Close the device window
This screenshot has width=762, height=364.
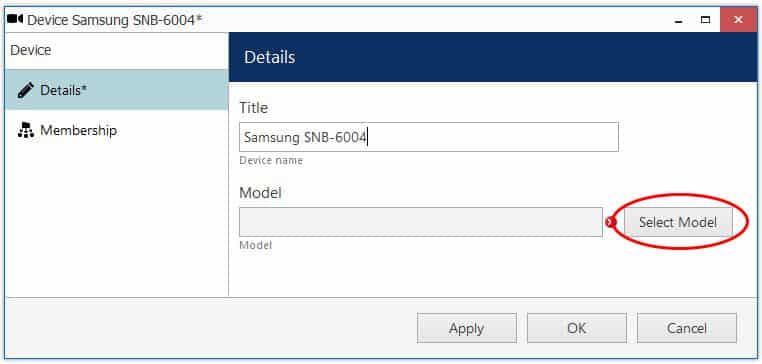(x=738, y=20)
